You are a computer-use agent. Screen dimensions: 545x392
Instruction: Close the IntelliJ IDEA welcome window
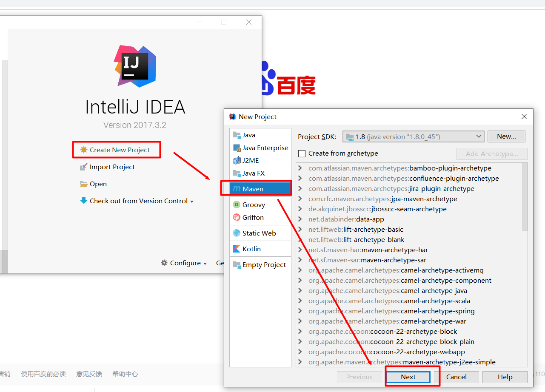pyautogui.click(x=249, y=22)
